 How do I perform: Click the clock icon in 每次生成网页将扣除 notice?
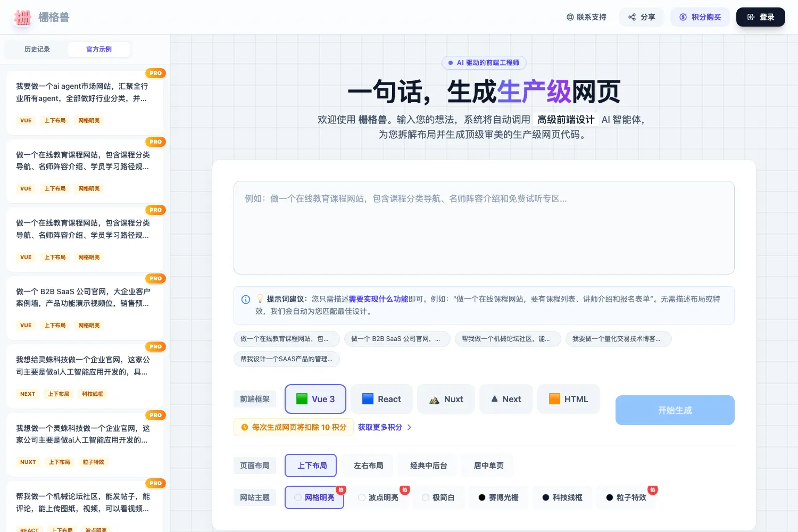pyautogui.click(x=245, y=427)
